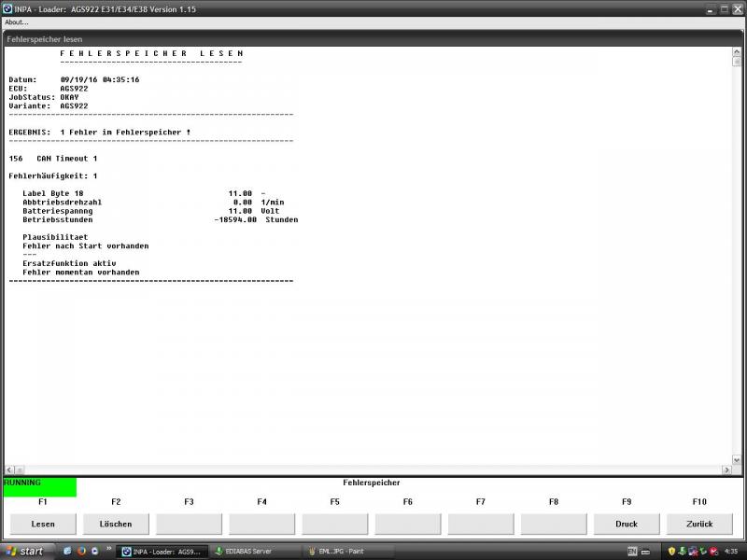Click the empty F3 function button
747x560 pixels.
[189, 524]
